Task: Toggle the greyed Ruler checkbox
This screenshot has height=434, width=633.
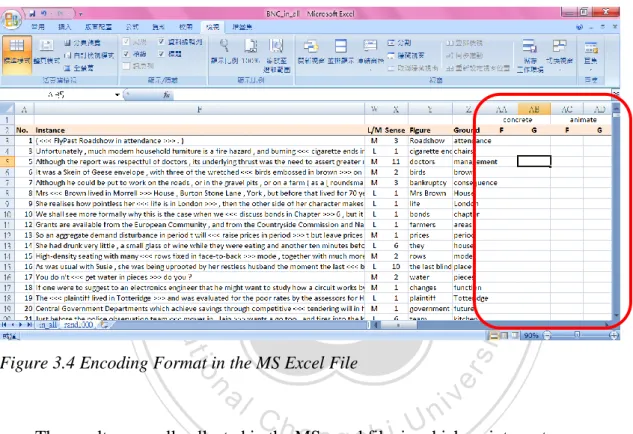Action: (126, 42)
